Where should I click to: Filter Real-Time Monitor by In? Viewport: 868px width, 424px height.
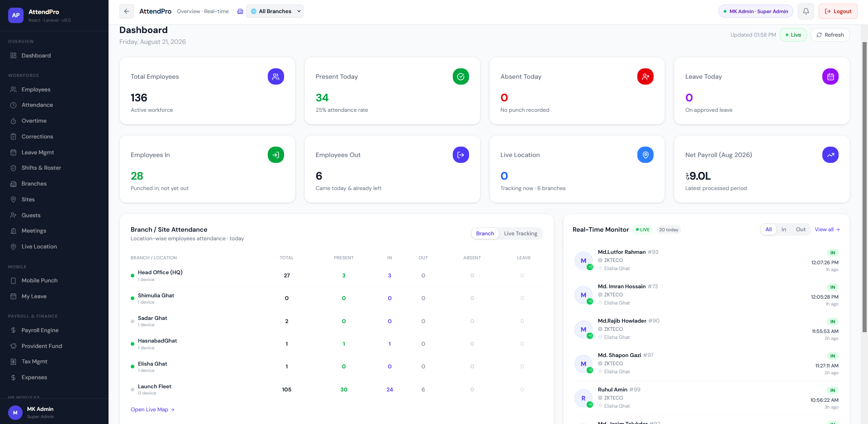point(784,229)
